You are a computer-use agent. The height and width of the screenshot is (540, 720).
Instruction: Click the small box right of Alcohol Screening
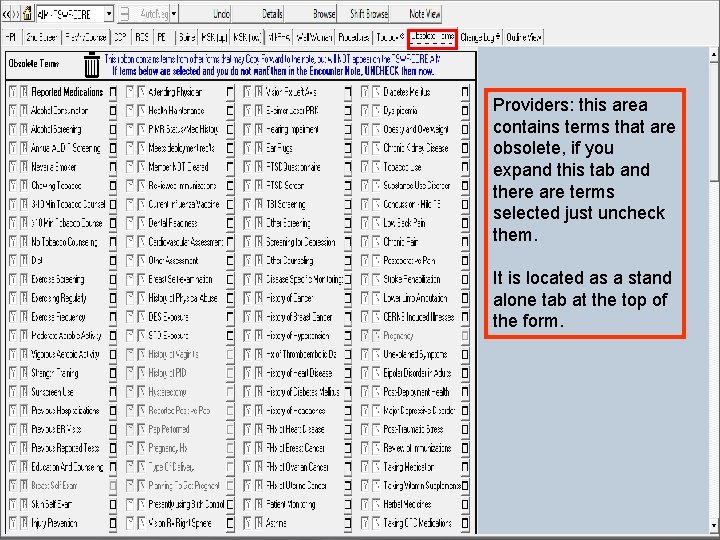coord(113,130)
